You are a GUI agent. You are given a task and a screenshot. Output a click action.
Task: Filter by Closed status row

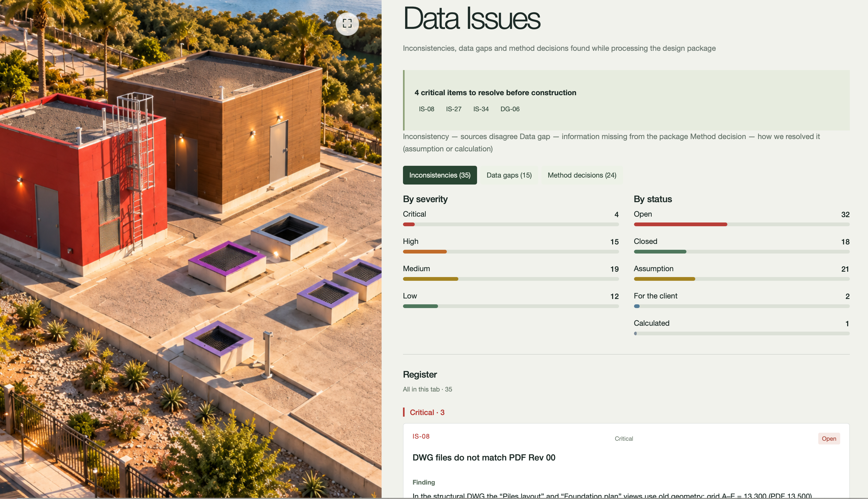(x=742, y=245)
